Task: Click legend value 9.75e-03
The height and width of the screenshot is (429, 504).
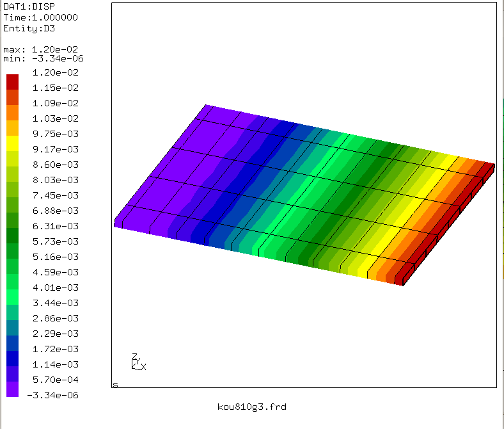Action: click(x=56, y=134)
